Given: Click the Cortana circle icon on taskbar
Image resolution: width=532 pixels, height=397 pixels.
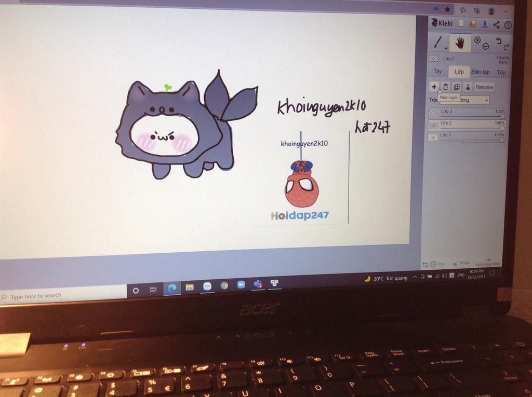Looking at the screenshot, I should click(136, 291).
